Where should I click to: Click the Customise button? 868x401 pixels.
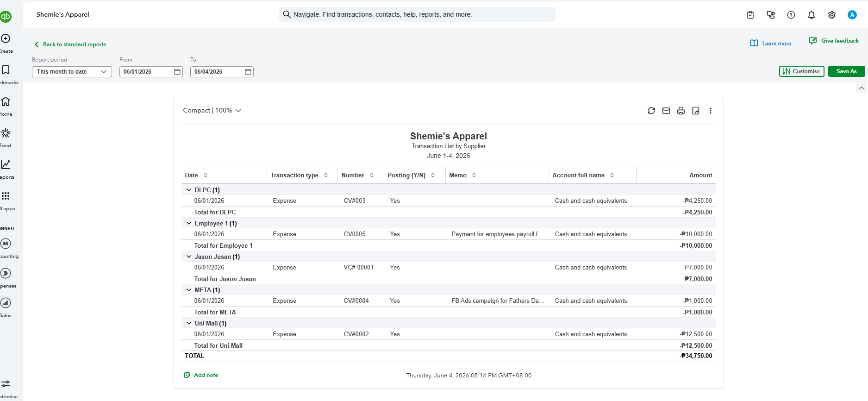[x=802, y=71]
